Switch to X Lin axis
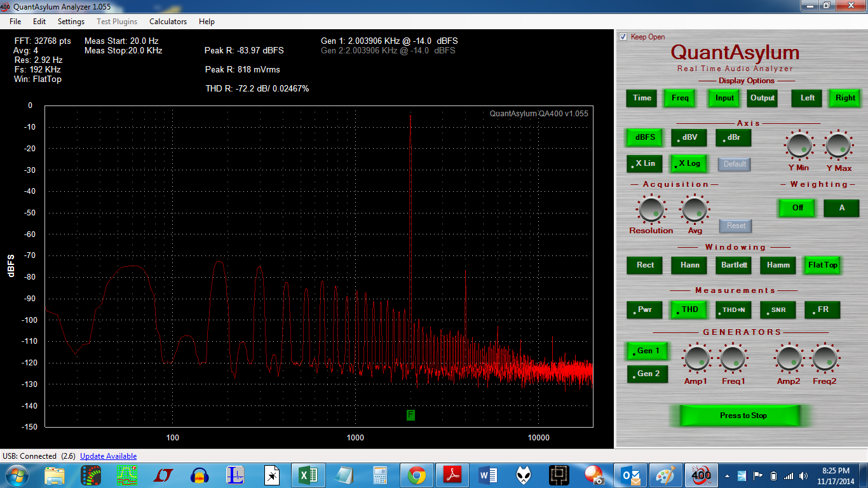The height and width of the screenshot is (488, 868). point(644,163)
